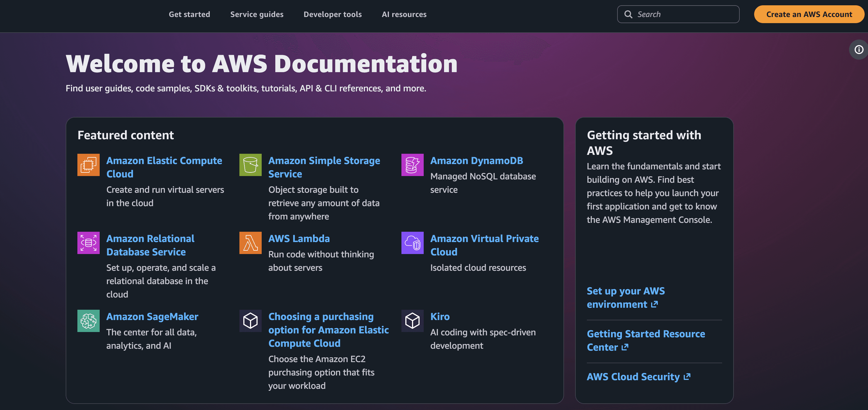This screenshot has height=410, width=868.
Task: Open the Service guides menu
Action: click(257, 14)
